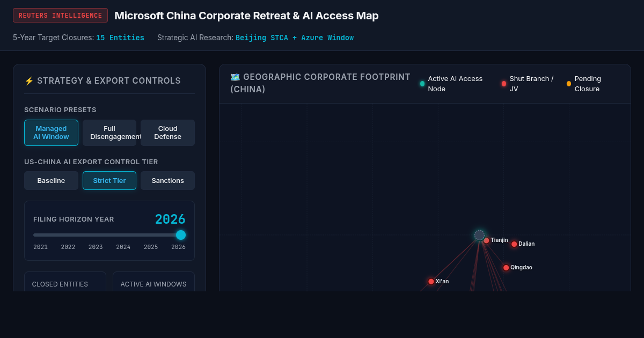Screen dimensions: 644x338
Task: Click the lightning bolt icon in strategy header
Action: (x=29, y=81)
